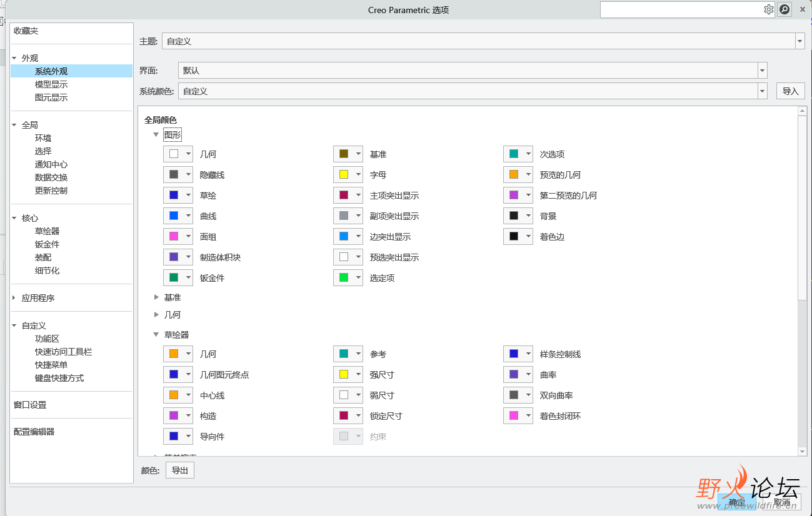This screenshot has height=516, width=812.
Task: Click the gray 隐藏线 color swatch
Action: point(174,174)
